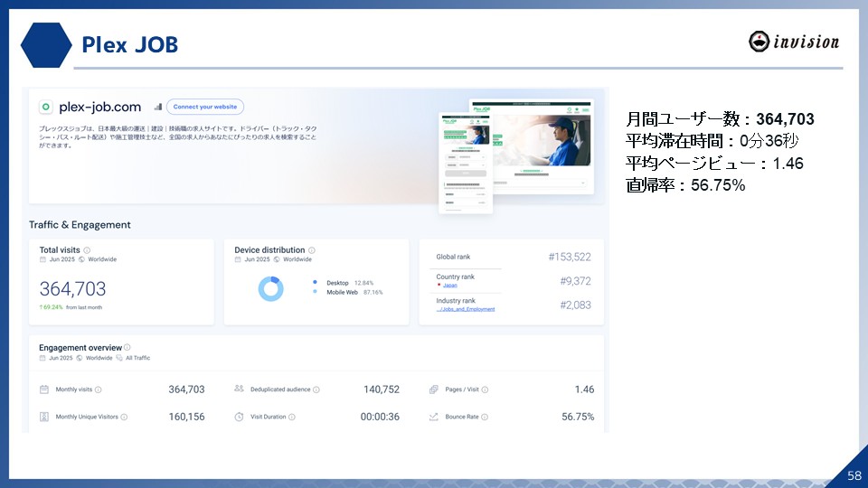
Task: Click the info icon beside Monthly Unique Visitors
Action: pyautogui.click(x=124, y=418)
